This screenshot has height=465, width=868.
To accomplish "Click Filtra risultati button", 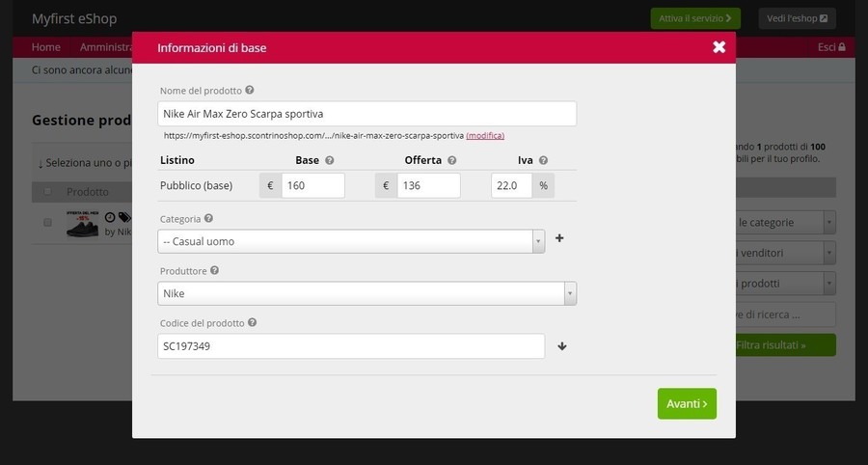I will (785, 344).
